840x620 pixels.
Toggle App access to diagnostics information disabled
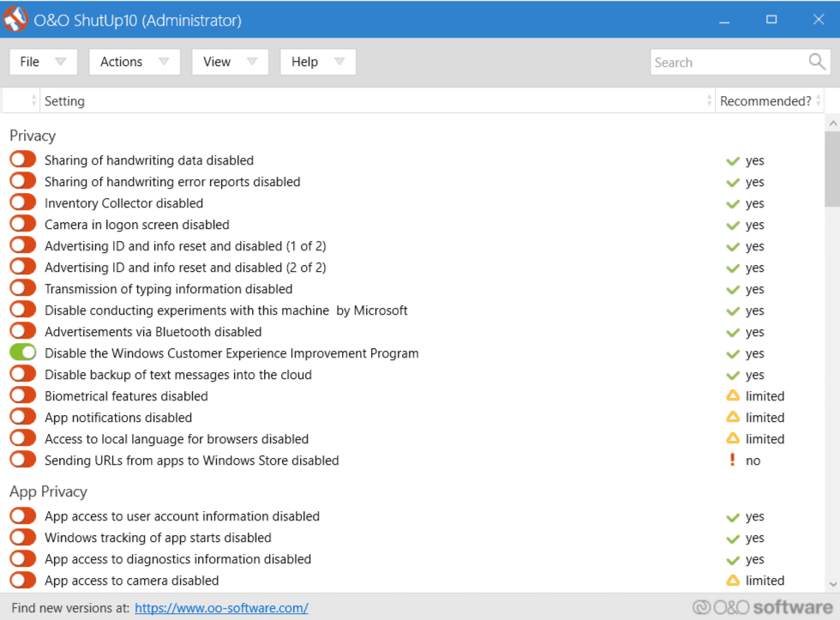[22, 558]
